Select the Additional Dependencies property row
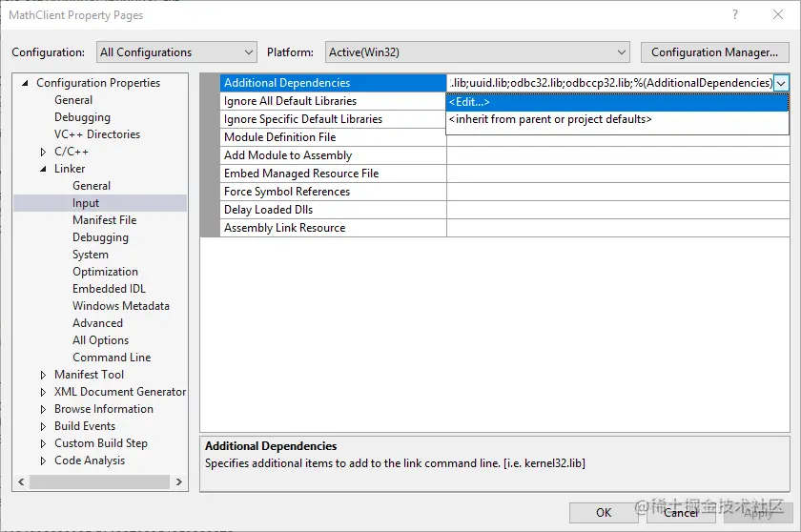The width and height of the screenshot is (801, 532). coord(333,83)
